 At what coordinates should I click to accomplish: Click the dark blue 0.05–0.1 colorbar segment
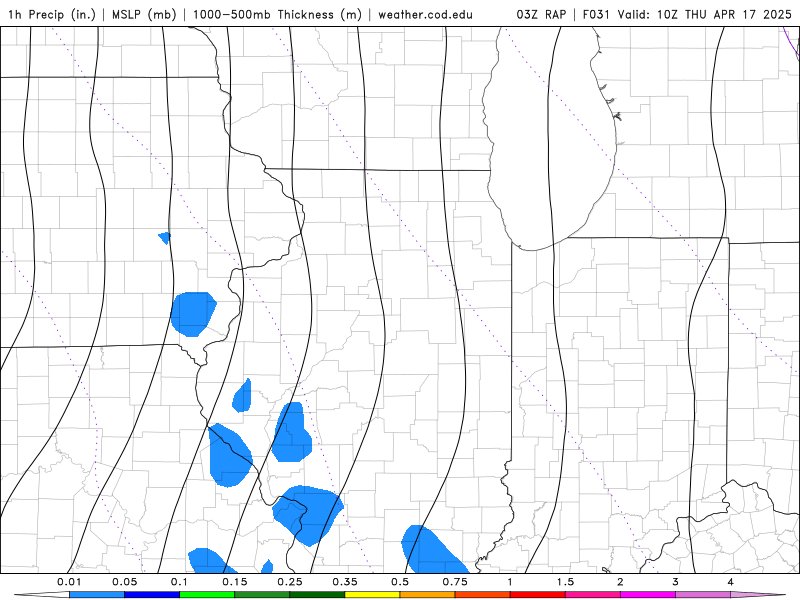click(152, 595)
